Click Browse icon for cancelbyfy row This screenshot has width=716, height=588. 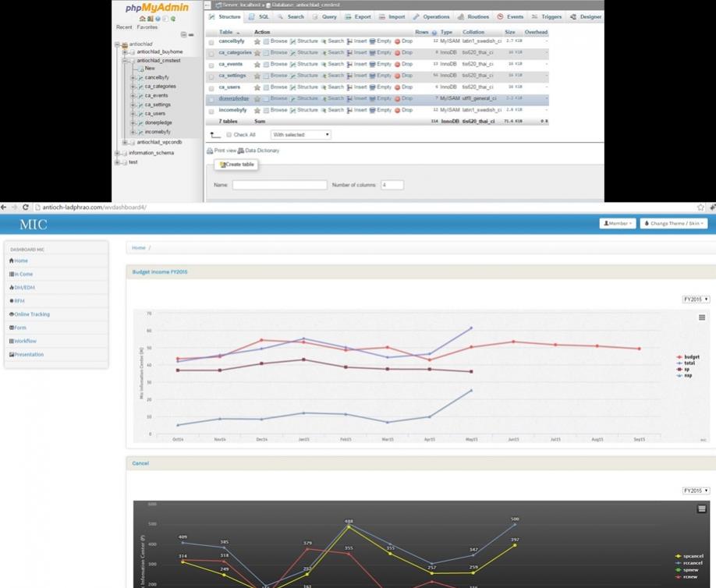(266, 41)
